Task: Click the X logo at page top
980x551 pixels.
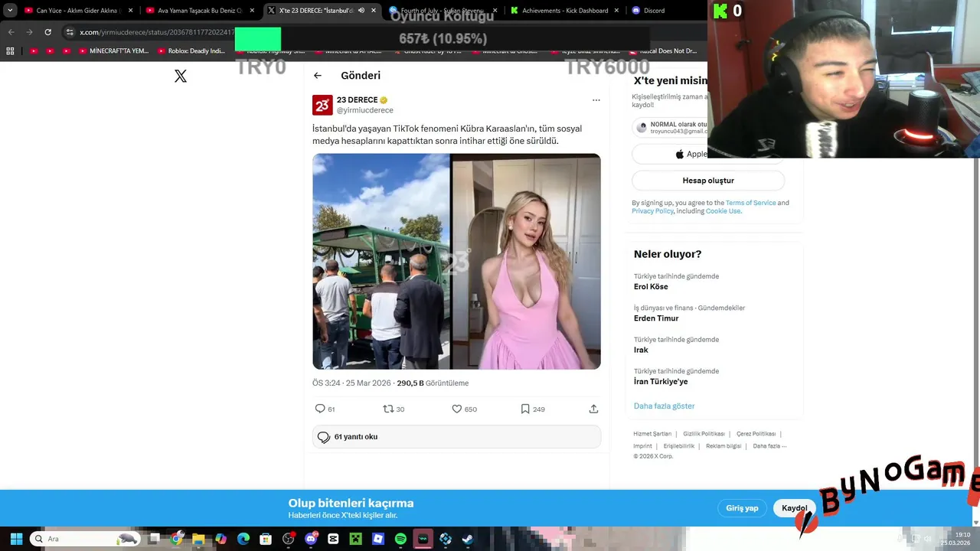Action: (181, 76)
